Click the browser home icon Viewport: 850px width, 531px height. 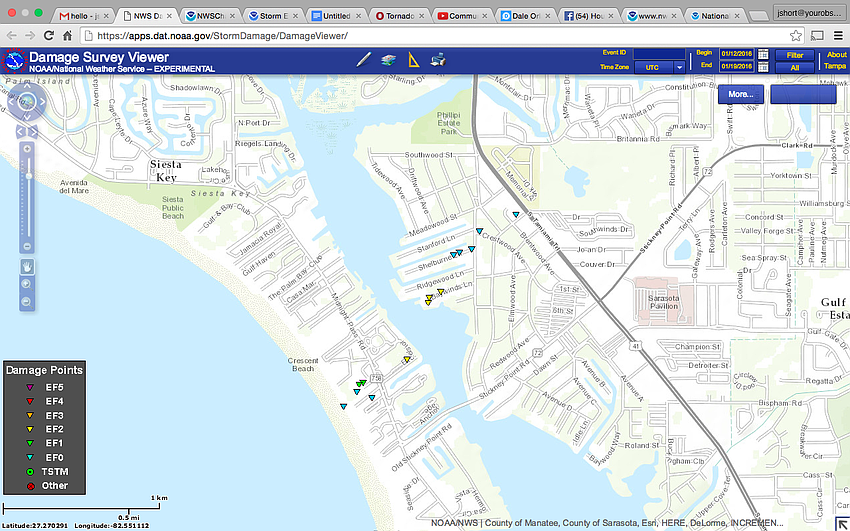[x=67, y=36]
